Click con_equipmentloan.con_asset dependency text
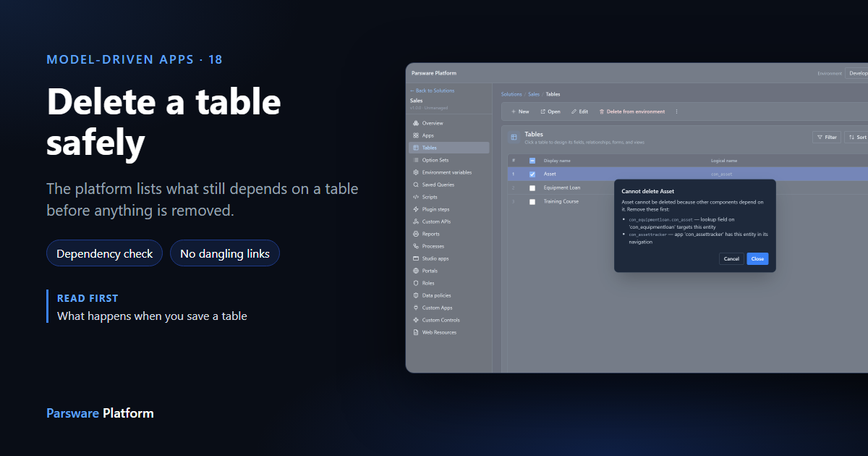The height and width of the screenshot is (456, 868). tap(661, 219)
